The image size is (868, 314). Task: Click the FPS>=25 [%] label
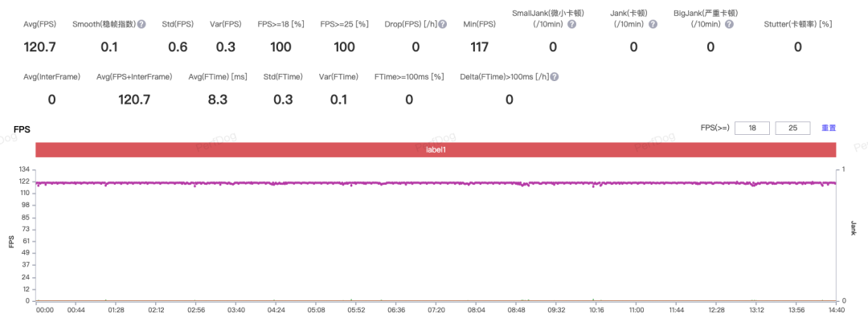(344, 24)
